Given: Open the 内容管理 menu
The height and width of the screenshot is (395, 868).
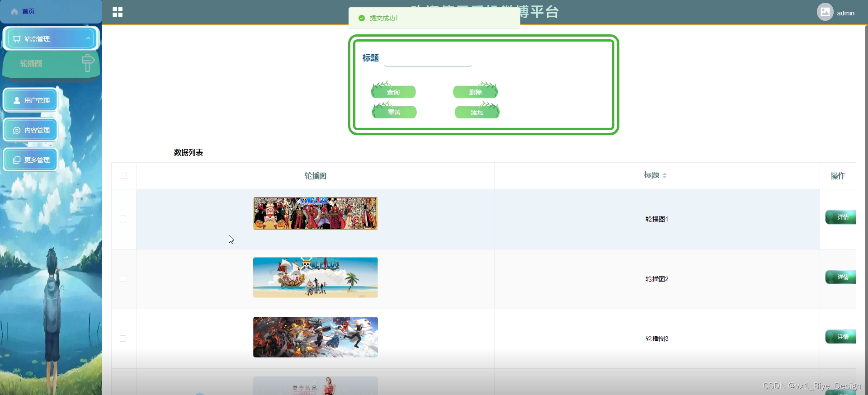Looking at the screenshot, I should [x=31, y=130].
